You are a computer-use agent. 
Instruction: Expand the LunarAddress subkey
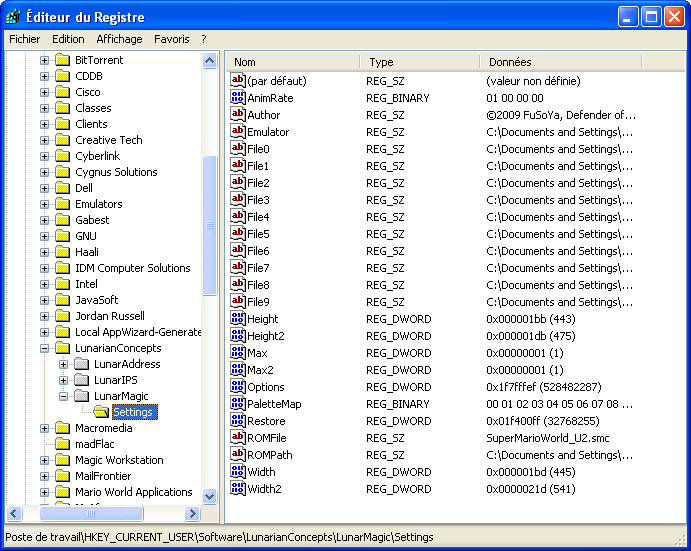(x=63, y=364)
